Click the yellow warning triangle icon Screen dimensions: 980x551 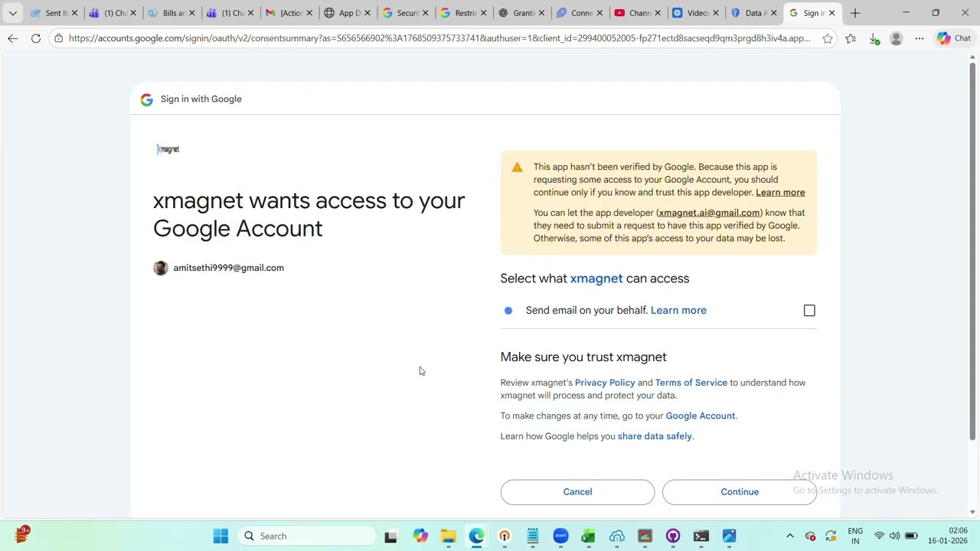(x=518, y=168)
